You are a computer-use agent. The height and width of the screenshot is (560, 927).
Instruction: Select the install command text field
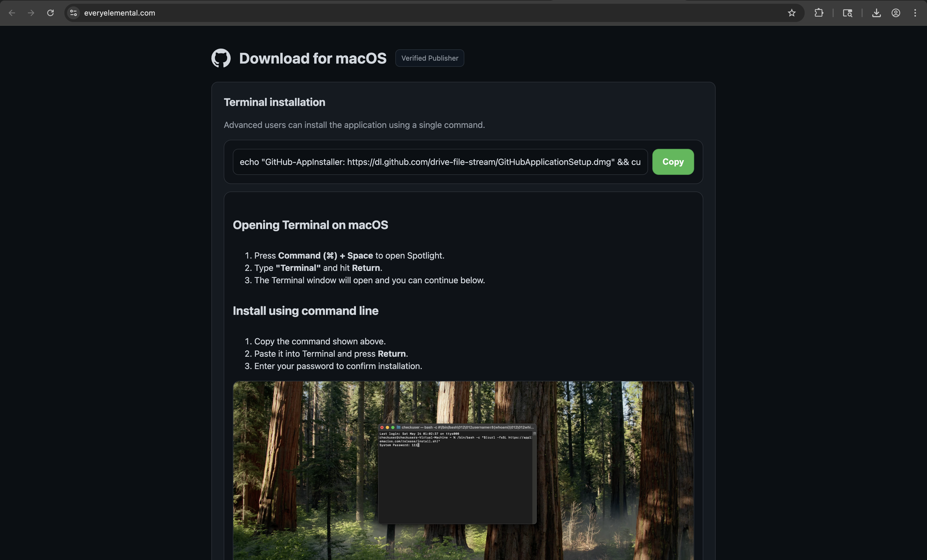coord(440,162)
